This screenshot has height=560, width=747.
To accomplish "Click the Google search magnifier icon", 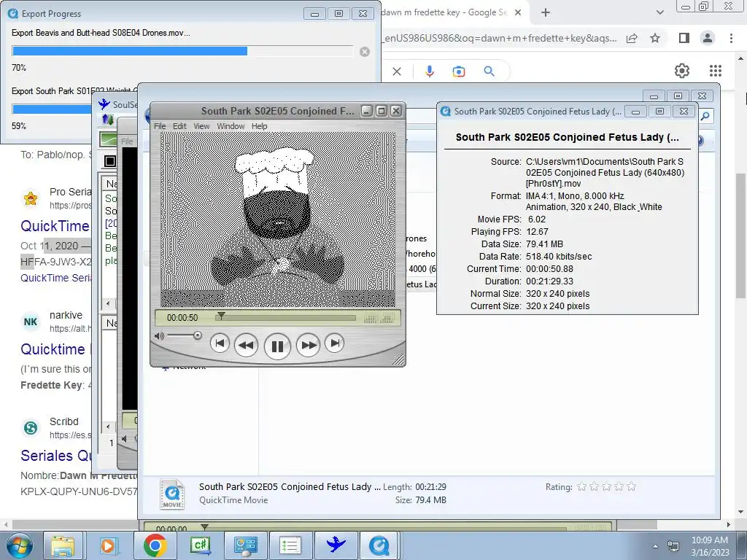I will (489, 71).
